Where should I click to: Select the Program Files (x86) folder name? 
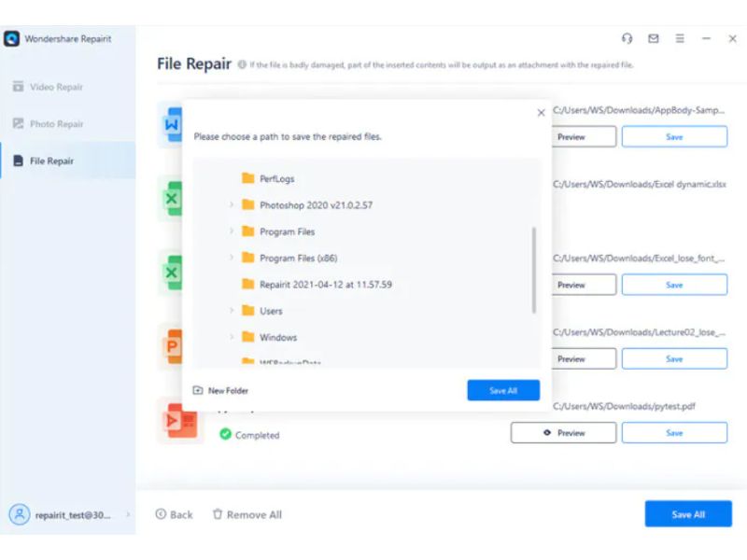pos(298,259)
